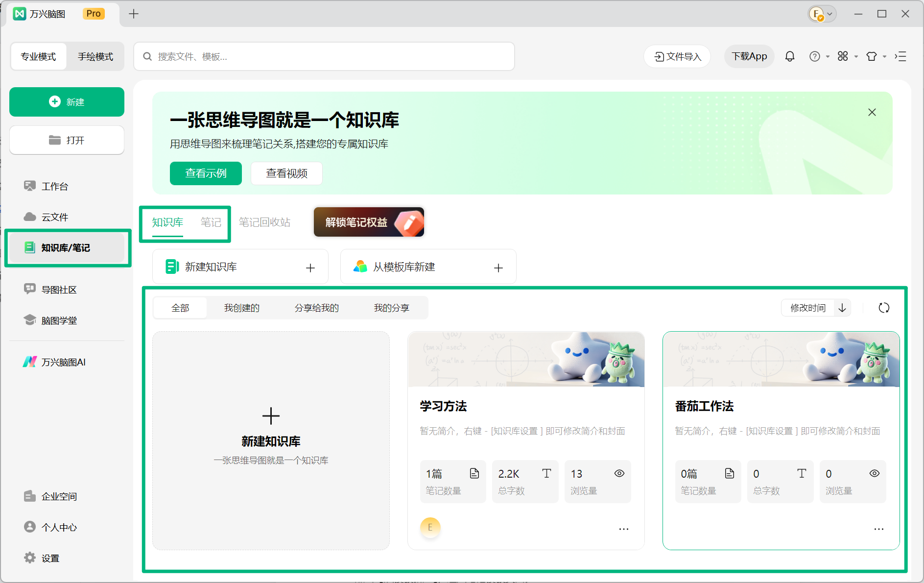The height and width of the screenshot is (583, 924).
Task: Switch to 专业模式
Action: pos(38,56)
